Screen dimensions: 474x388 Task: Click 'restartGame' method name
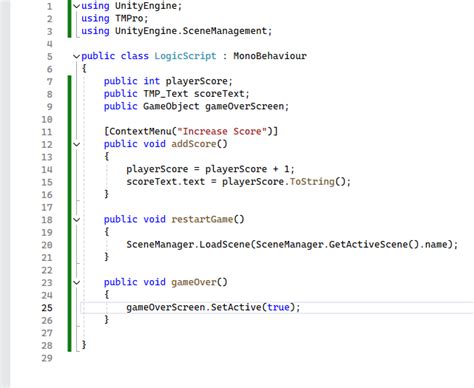tap(202, 219)
